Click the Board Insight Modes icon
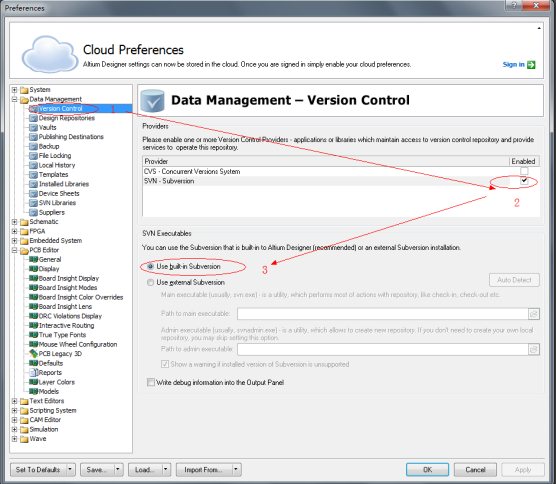The image size is (556, 484). pyautogui.click(x=33, y=288)
